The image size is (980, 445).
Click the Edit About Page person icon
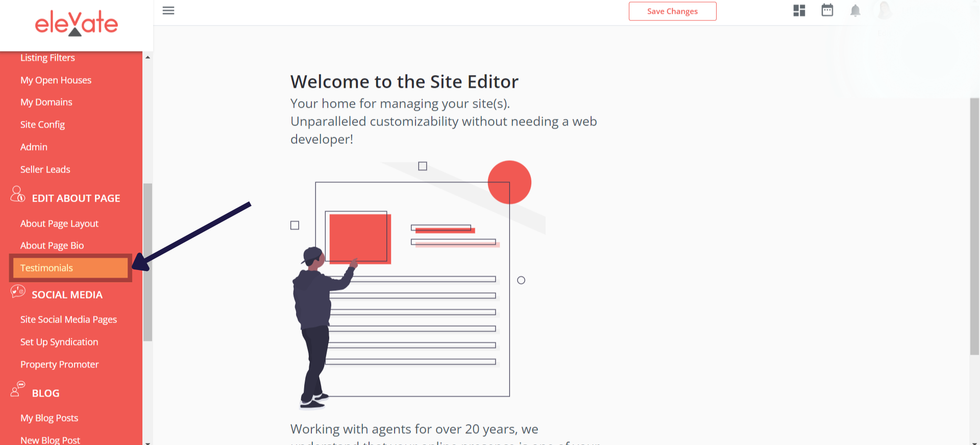17,194
